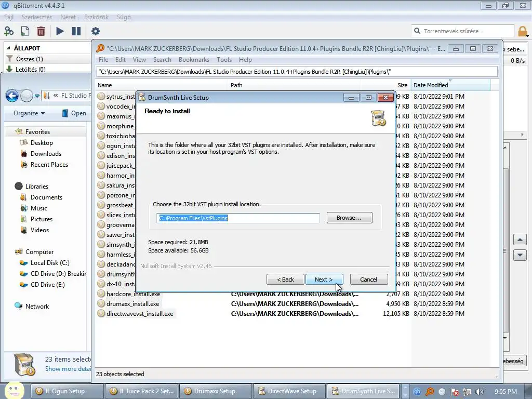The image size is (532, 399).
Task: Open the Explorer recent locations dropdown arrow
Action: (37, 96)
